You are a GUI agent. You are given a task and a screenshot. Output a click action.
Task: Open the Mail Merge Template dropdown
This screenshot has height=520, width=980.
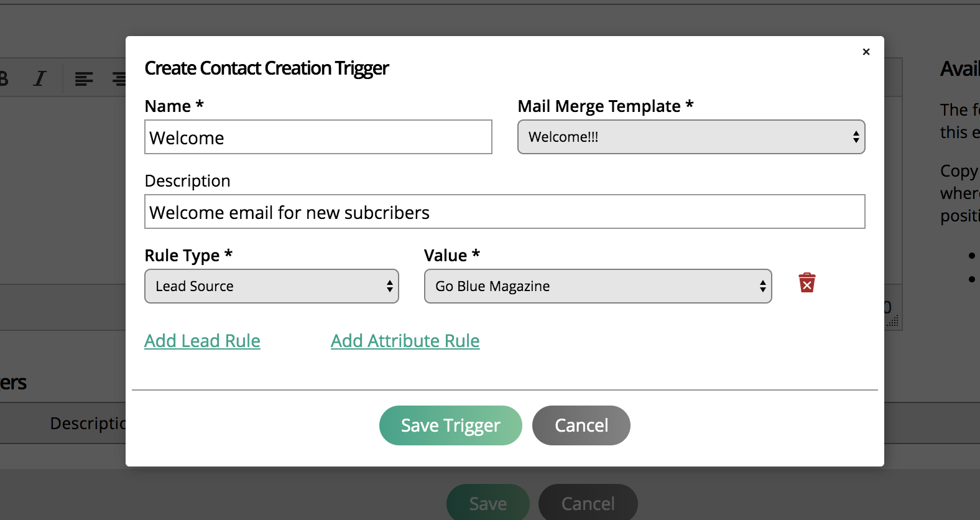[x=691, y=137]
